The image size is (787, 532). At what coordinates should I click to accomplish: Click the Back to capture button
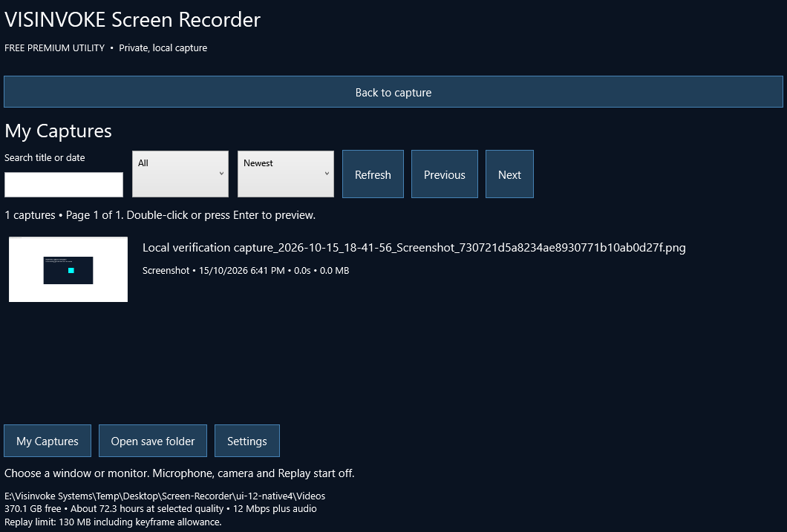[x=393, y=92]
